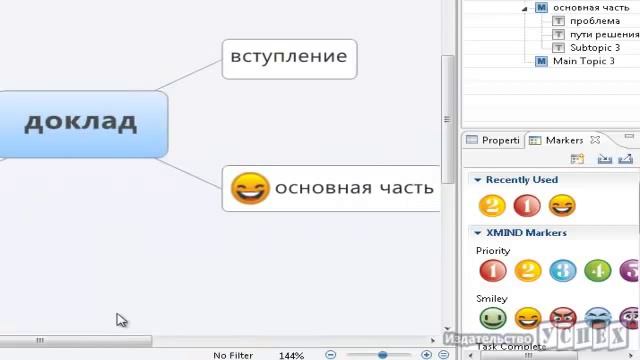Apply Priority 2 orange marker
The height and width of the screenshot is (360, 640).
click(x=528, y=271)
